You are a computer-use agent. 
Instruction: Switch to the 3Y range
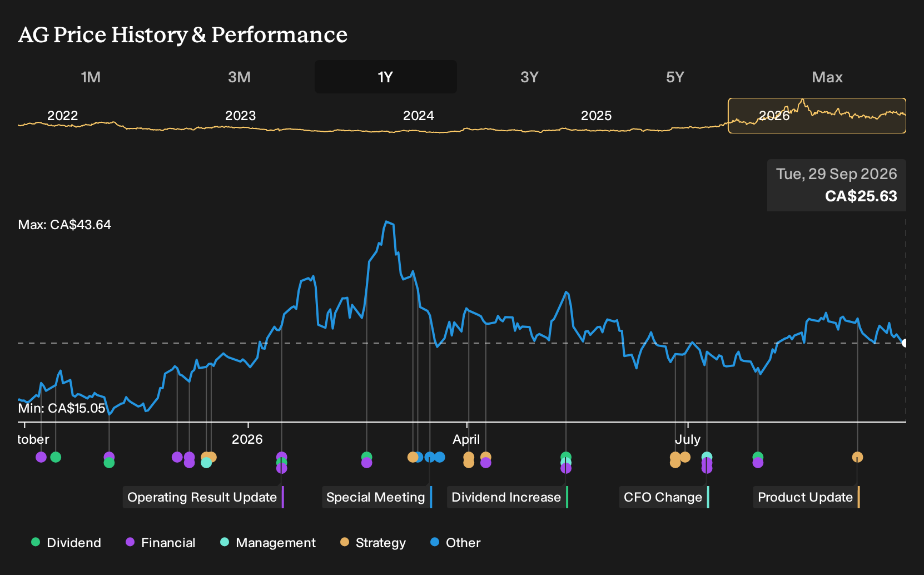(529, 77)
